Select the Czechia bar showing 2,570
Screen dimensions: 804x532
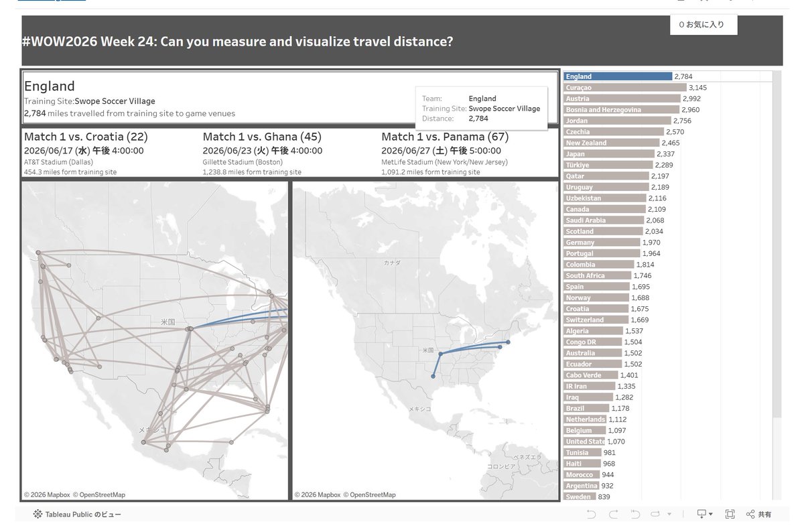[x=614, y=132]
